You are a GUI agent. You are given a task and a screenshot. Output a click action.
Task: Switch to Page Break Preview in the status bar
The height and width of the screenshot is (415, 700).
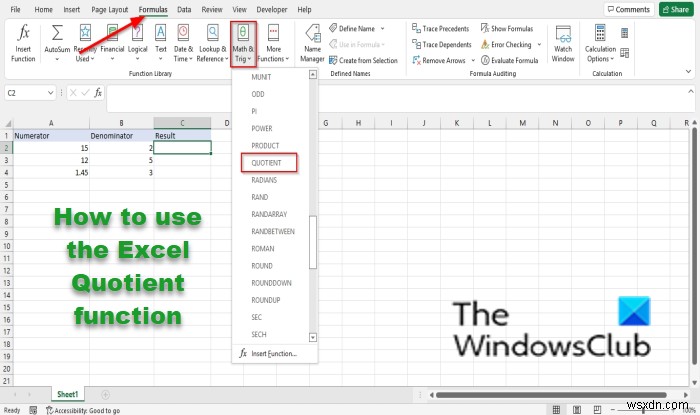[597, 410]
